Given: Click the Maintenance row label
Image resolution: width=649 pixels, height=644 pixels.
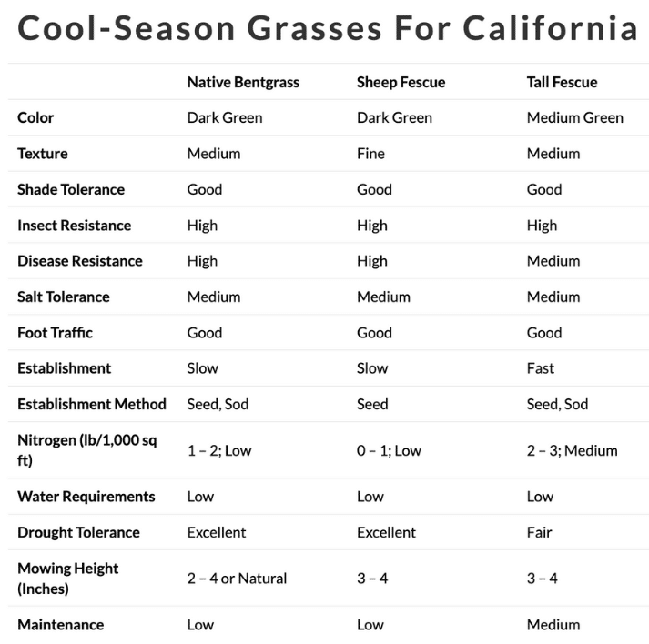Looking at the screenshot, I should pyautogui.click(x=60, y=625).
